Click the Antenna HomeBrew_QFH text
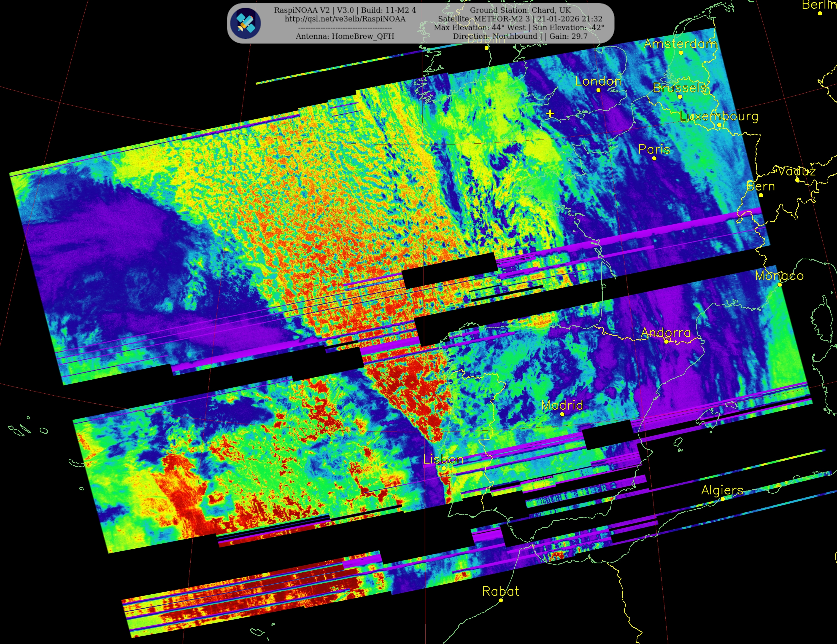Image resolution: width=837 pixels, height=644 pixels. (345, 36)
